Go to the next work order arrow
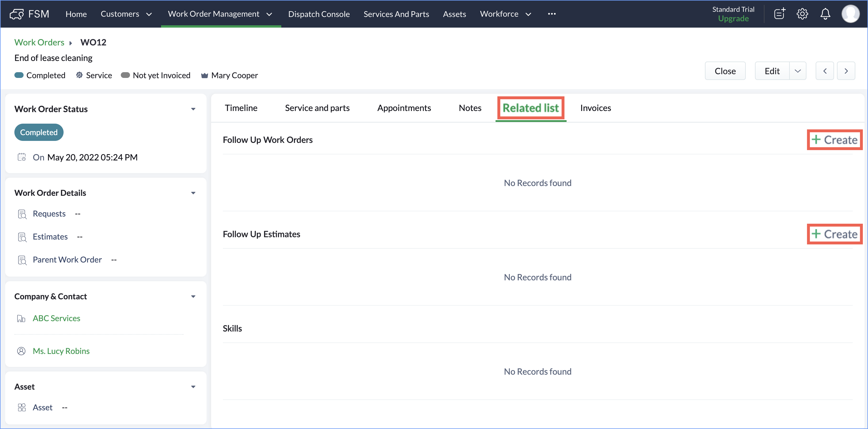The image size is (868, 429). [x=846, y=71]
